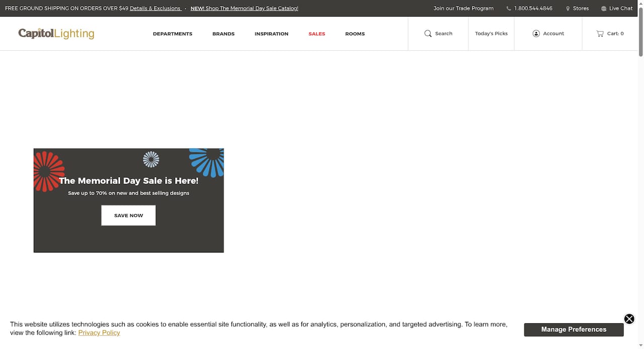Start a Live Chat text link
The image size is (644, 349).
(x=621, y=9)
